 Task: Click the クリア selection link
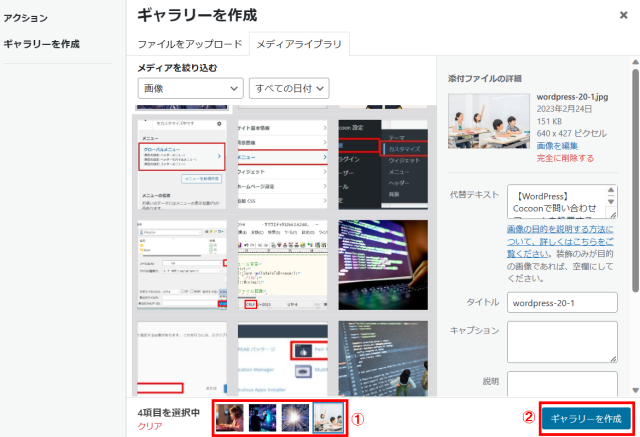[x=149, y=425]
